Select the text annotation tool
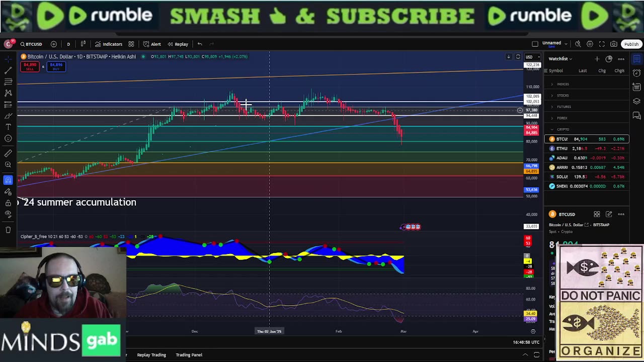 [x=8, y=127]
